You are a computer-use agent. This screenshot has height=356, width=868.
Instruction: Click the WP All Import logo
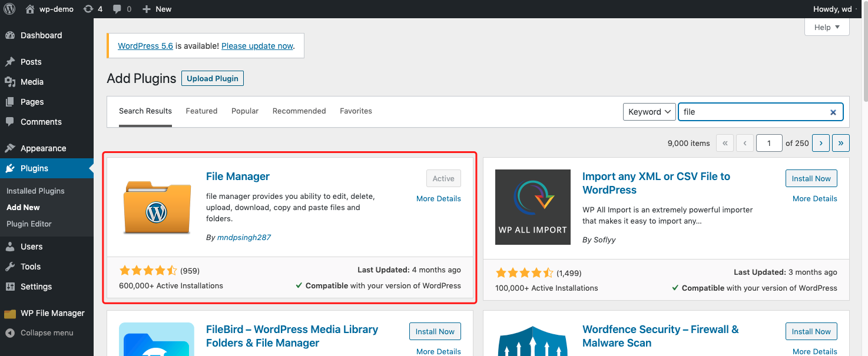coord(532,207)
